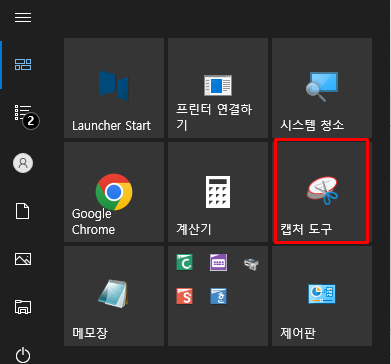Show pinned tiles view in sidebar
This screenshot has height=364, width=391.
tap(23, 64)
